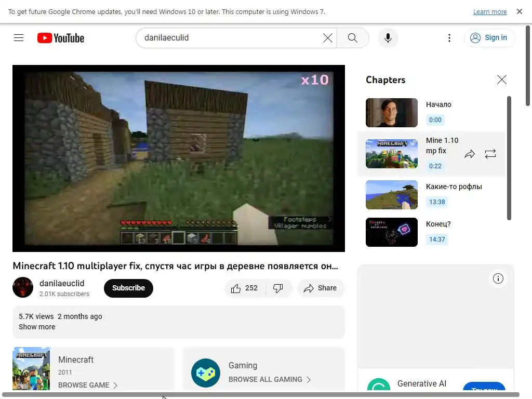Image resolution: width=532 pixels, height=399 pixels.
Task: Click the video player to pause
Action: tap(179, 158)
